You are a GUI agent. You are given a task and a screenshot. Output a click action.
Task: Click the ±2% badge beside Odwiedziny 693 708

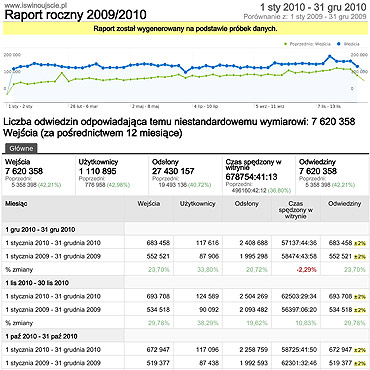(360, 297)
